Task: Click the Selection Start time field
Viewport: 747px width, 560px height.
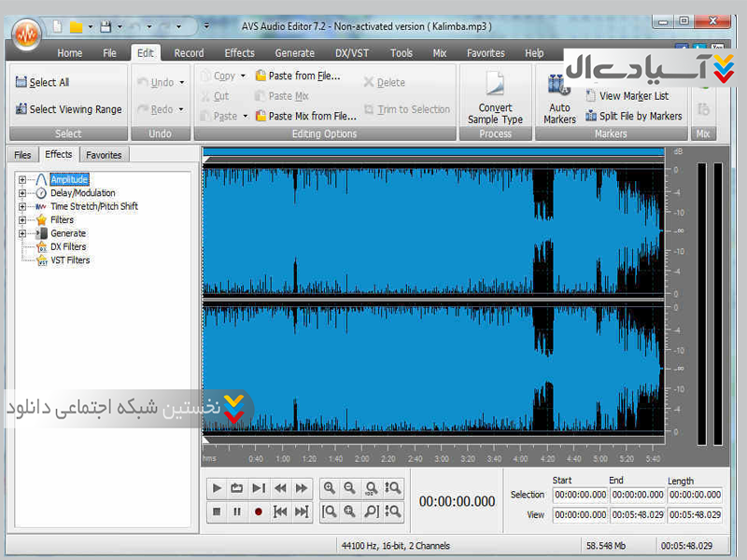Action: tap(579, 496)
